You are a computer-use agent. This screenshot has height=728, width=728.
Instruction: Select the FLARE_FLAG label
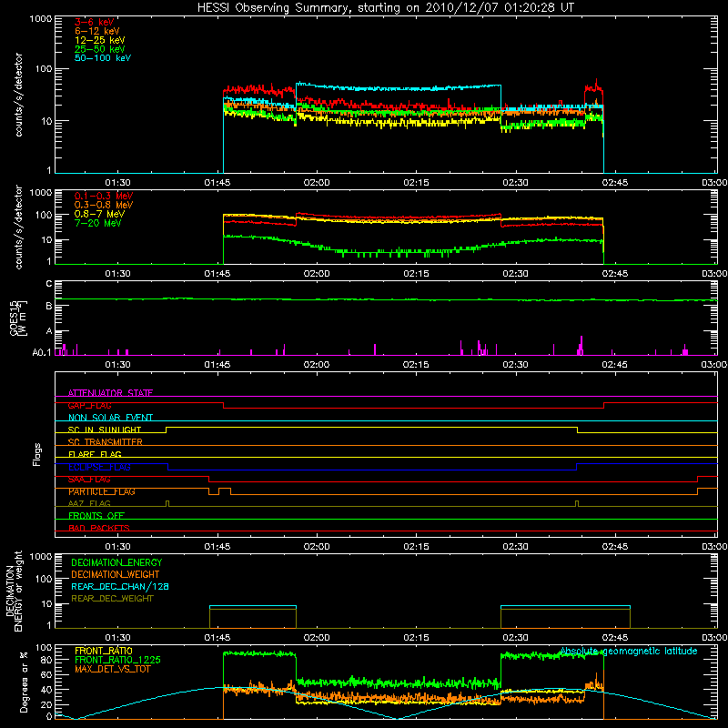(95, 454)
